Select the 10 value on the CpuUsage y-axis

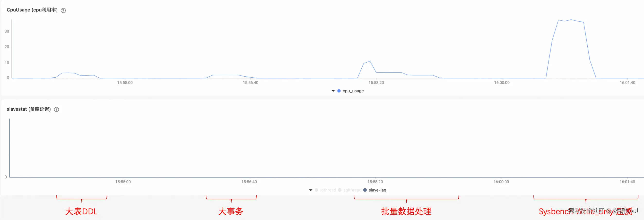click(7, 62)
